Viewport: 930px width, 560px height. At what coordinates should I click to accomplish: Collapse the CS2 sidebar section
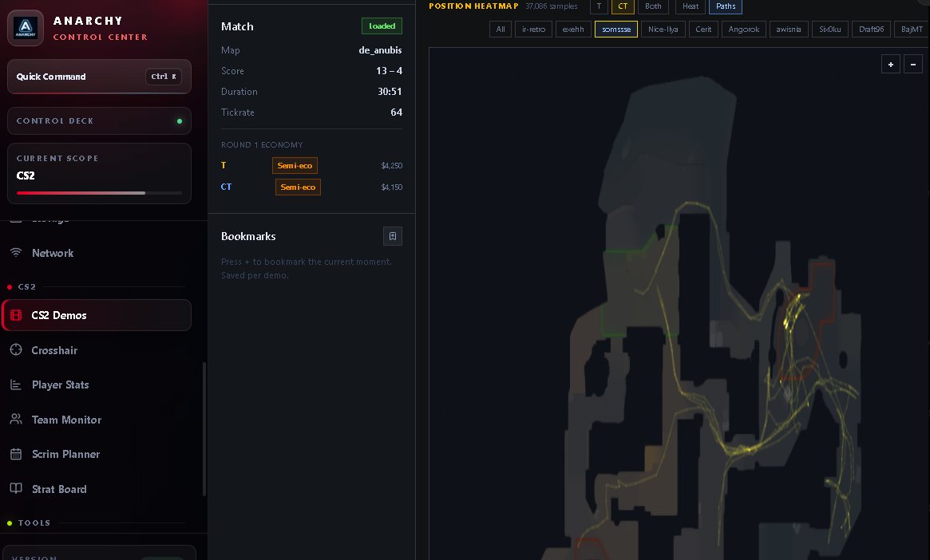[26, 287]
